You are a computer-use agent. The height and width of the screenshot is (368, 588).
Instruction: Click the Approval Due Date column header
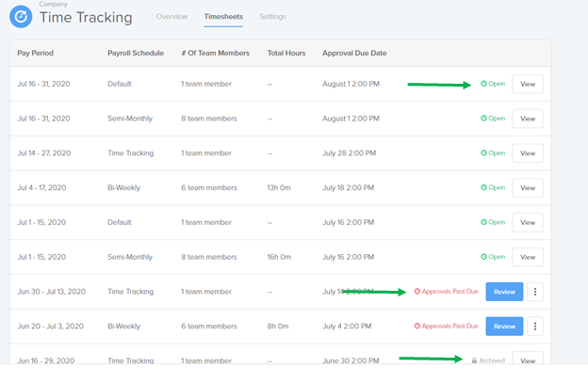[354, 53]
